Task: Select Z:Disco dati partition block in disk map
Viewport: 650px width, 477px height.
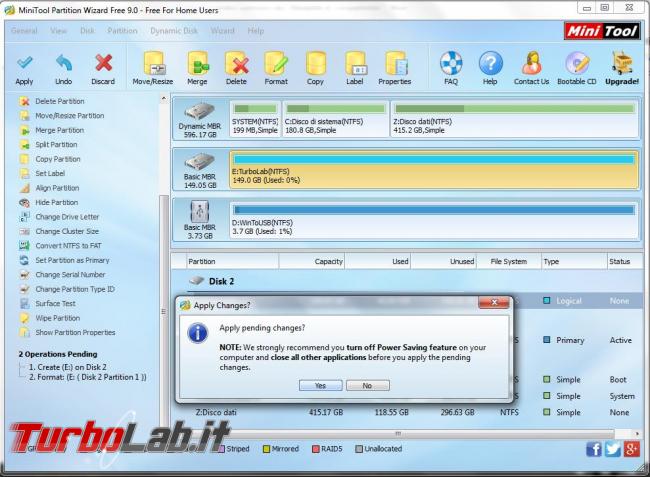Action: 514,119
